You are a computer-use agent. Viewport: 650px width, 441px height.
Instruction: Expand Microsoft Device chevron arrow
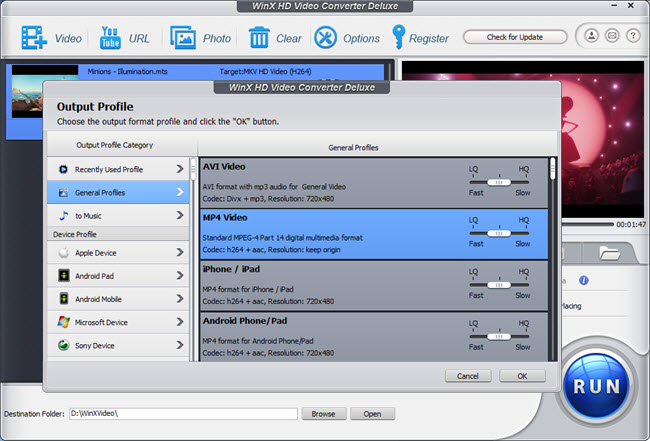click(x=179, y=322)
